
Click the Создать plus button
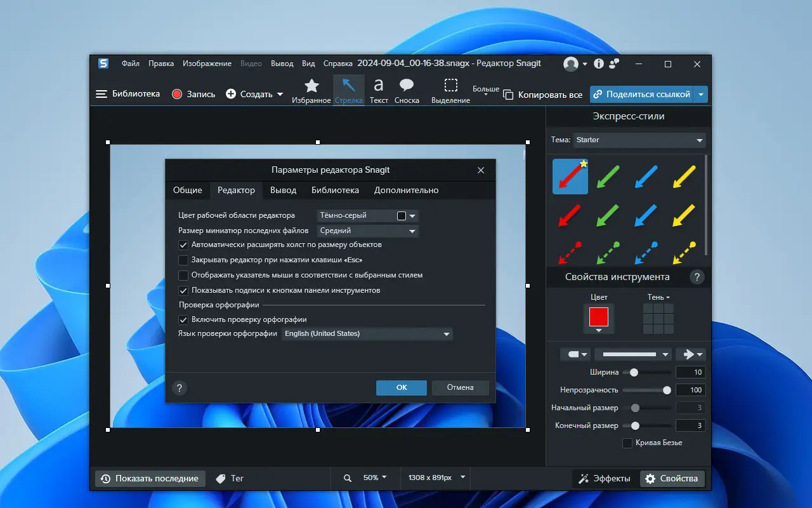click(x=254, y=94)
